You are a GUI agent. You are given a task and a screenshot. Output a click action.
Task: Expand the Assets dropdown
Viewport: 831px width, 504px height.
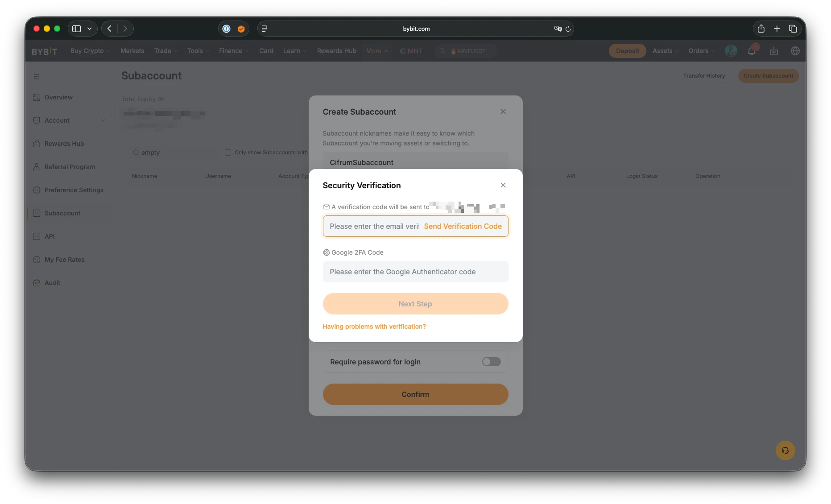tap(666, 51)
